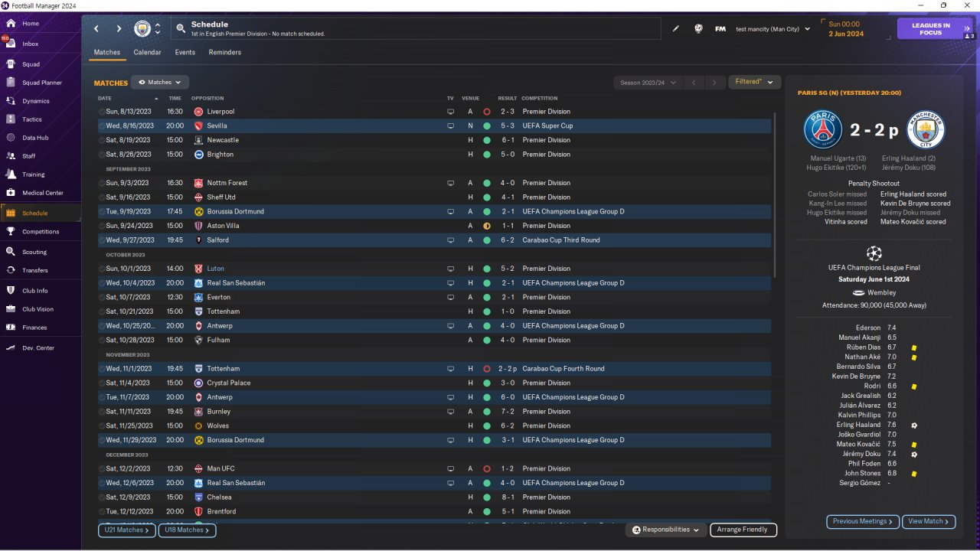Image resolution: width=980 pixels, height=551 pixels.
Task: Click the Leagues in Focus button
Action: [930, 29]
